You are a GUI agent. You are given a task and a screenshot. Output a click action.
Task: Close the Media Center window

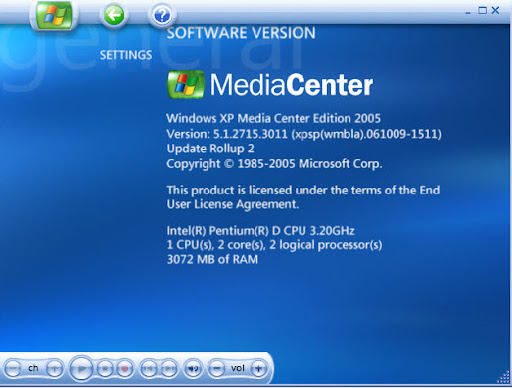click(x=496, y=10)
